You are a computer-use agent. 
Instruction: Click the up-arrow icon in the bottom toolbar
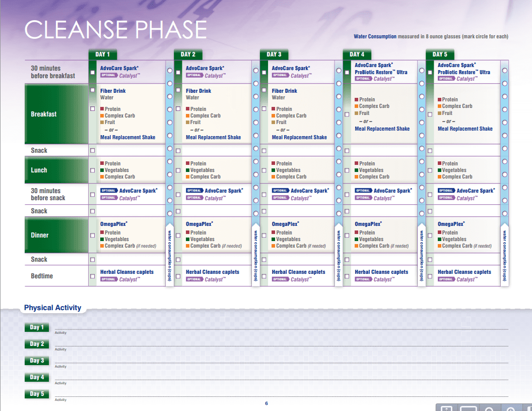(x=447, y=408)
